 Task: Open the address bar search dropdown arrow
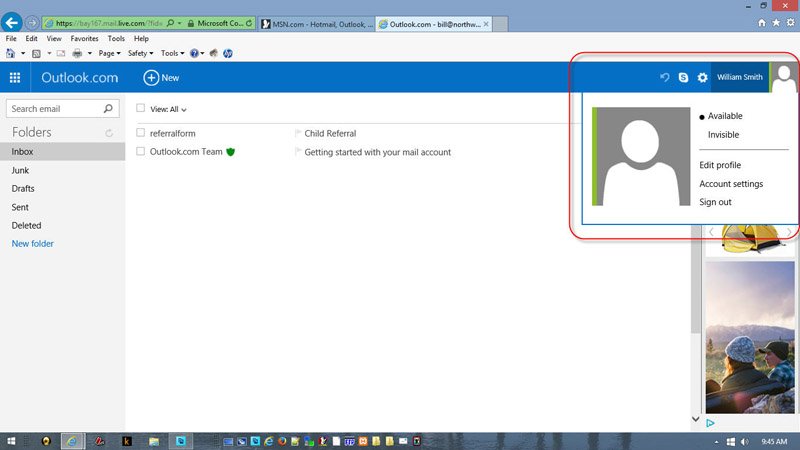tap(180, 23)
